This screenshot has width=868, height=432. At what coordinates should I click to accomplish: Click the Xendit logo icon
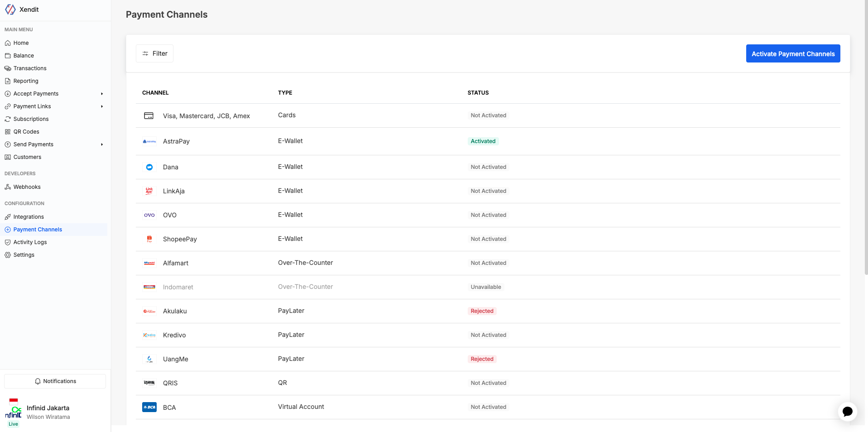coord(10,10)
